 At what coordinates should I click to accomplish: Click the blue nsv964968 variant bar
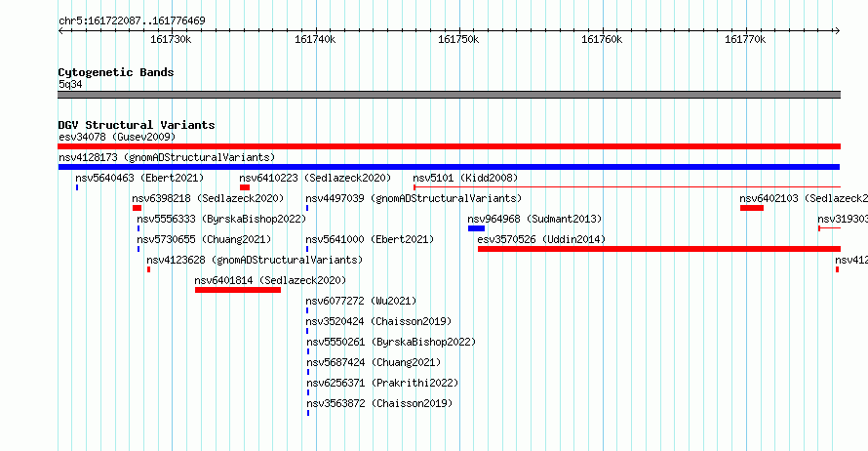pos(476,228)
